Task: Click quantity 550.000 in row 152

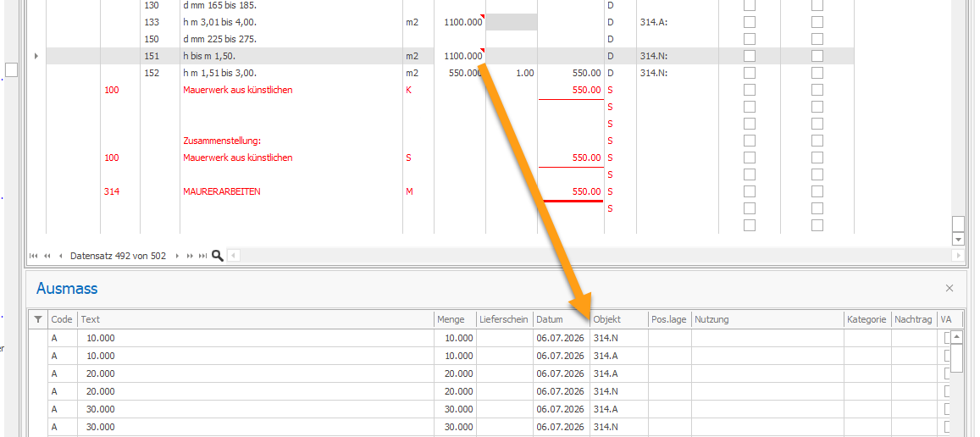Action: coord(466,73)
